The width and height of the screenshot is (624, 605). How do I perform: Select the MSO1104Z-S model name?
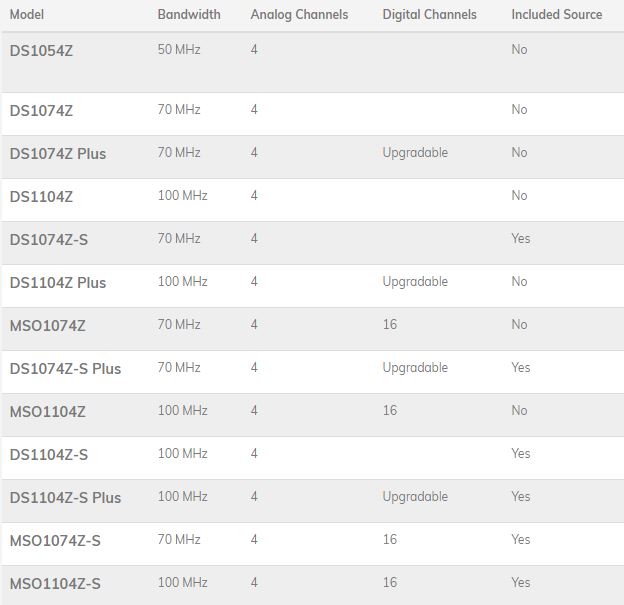tap(55, 584)
